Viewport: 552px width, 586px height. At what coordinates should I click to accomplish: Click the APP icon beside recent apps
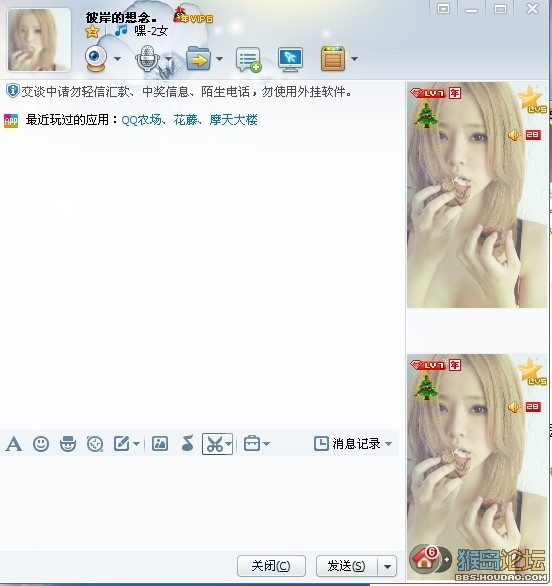pyautogui.click(x=11, y=121)
